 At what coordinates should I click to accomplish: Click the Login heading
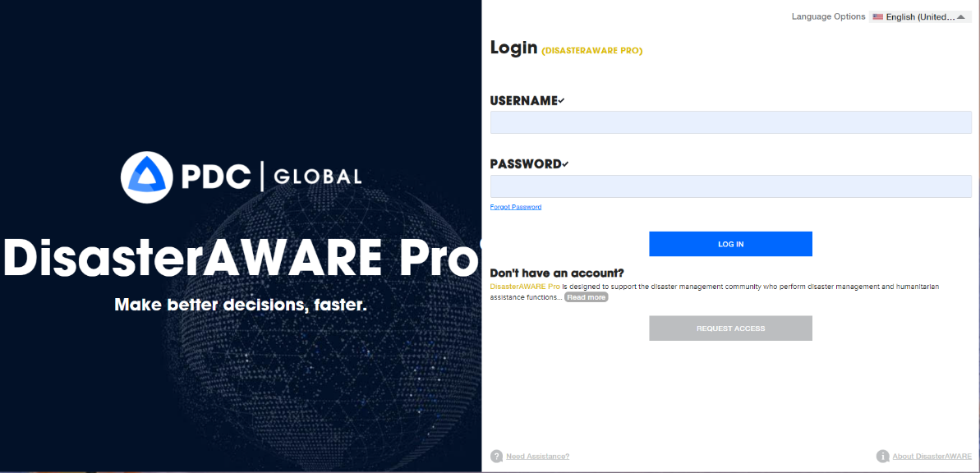(x=513, y=48)
